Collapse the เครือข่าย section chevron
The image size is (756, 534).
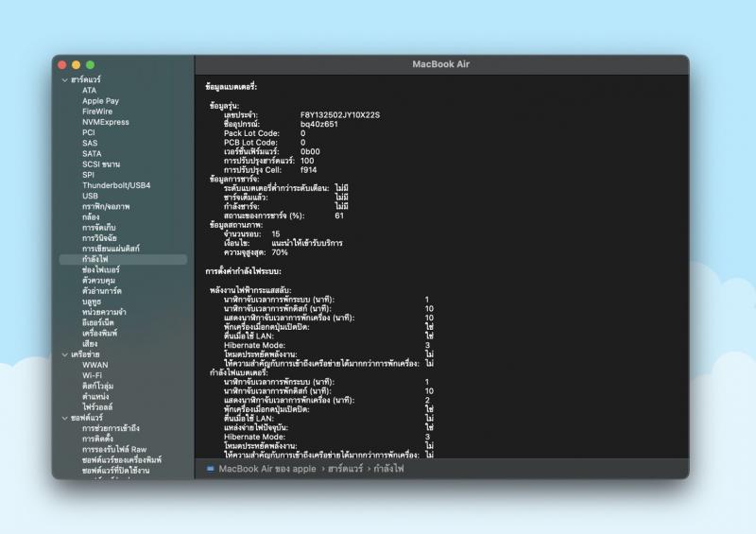(64, 354)
